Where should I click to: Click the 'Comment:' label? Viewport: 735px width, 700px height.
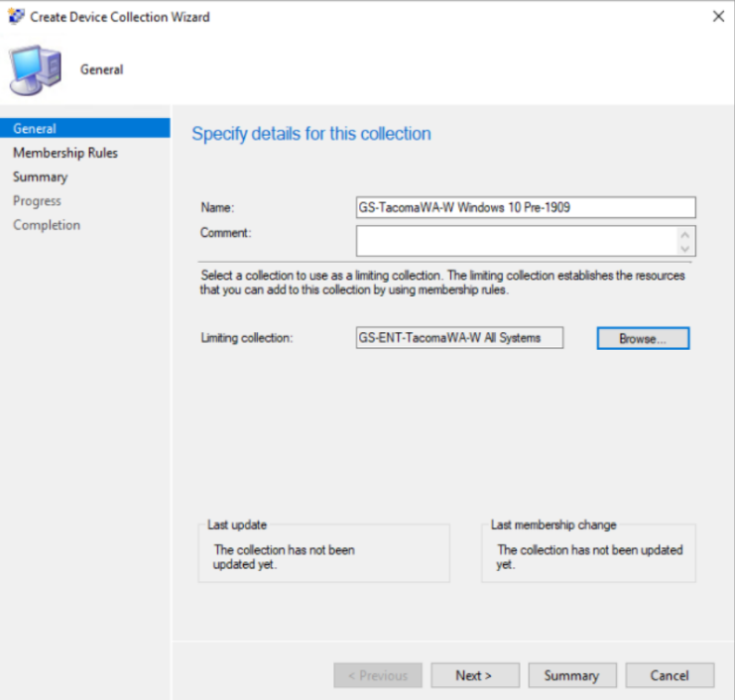coord(226,233)
